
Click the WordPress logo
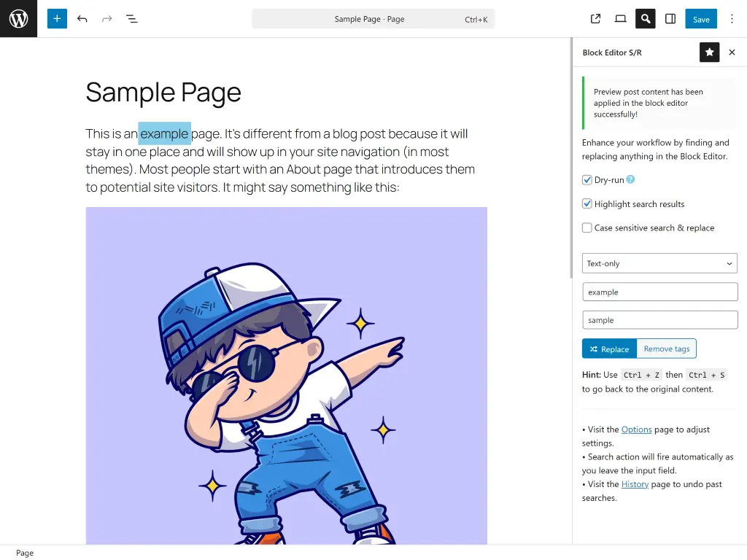[18, 18]
